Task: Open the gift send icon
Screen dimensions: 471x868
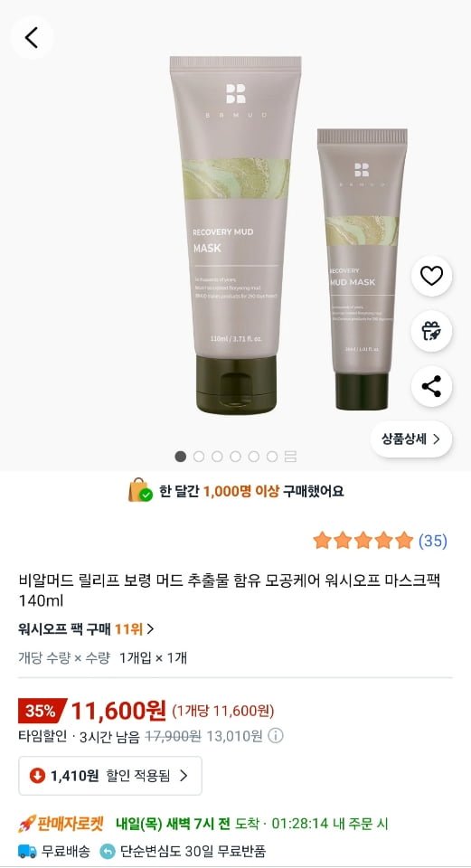Action: click(x=432, y=331)
